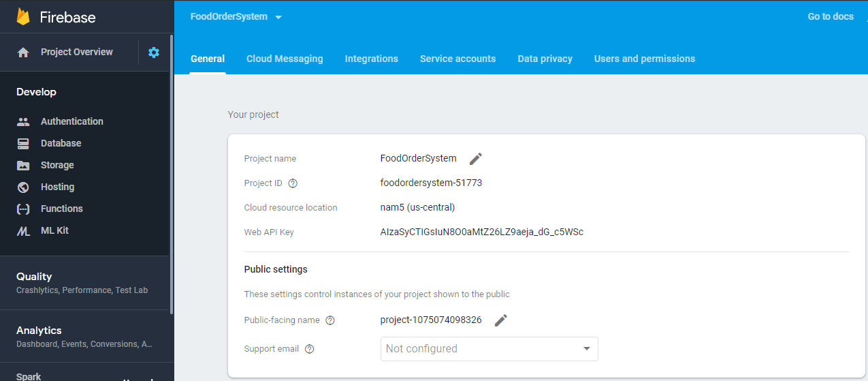The width and height of the screenshot is (868, 381).
Task: Expand the Analytics section
Action: [82, 336]
